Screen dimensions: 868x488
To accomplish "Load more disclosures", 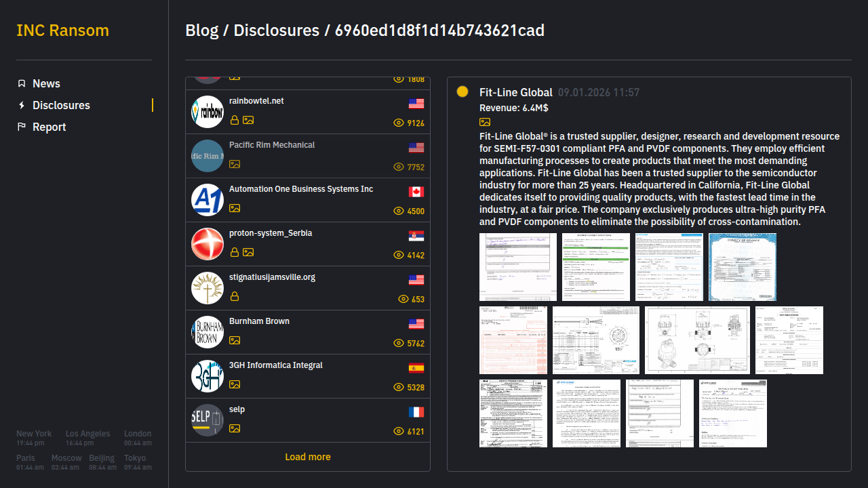I will tap(308, 457).
